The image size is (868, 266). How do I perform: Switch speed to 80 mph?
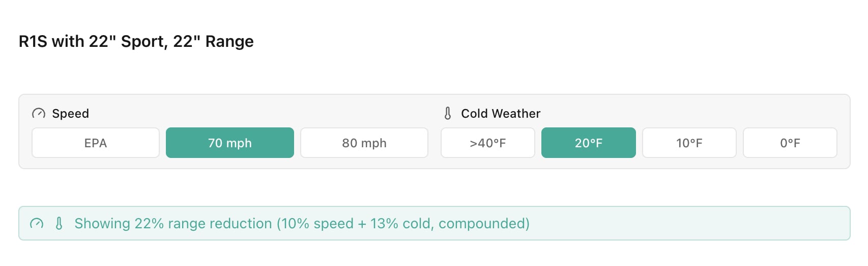[364, 143]
